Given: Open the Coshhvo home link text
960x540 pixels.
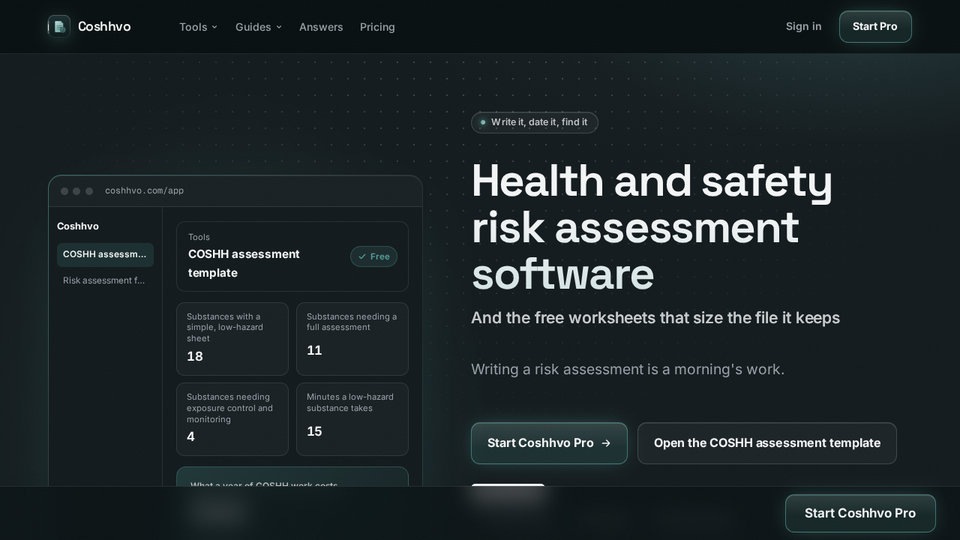Looking at the screenshot, I should tap(104, 26).
